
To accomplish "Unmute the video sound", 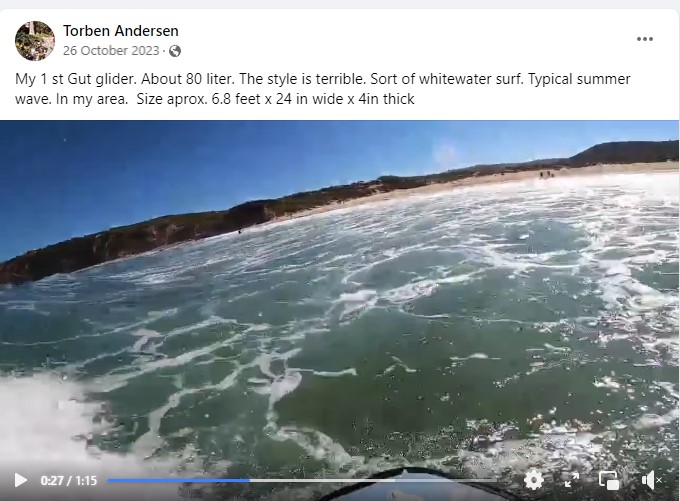I will coord(651,480).
